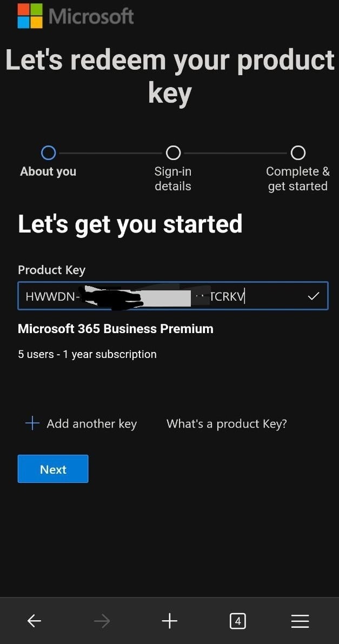Click Add another key link
Image resolution: width=339 pixels, height=644 pixels.
pos(91,424)
